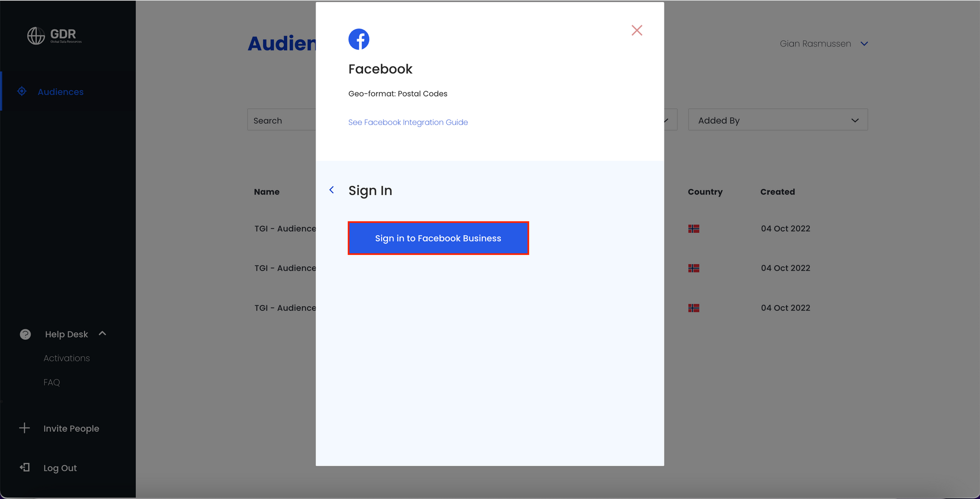
Task: Click the plus icon beside Invite People
Action: point(24,428)
